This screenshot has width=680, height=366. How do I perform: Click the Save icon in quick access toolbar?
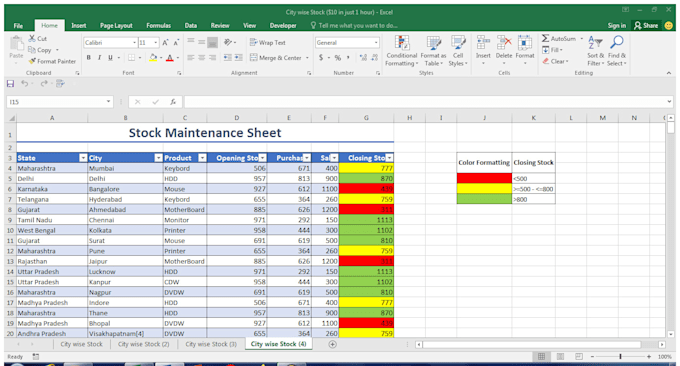[x=10, y=83]
